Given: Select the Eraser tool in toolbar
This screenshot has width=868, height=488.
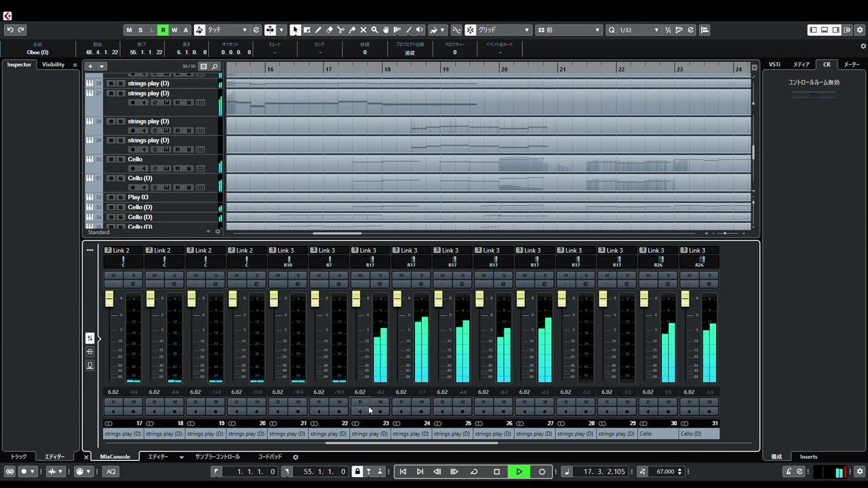Looking at the screenshot, I should (x=330, y=30).
